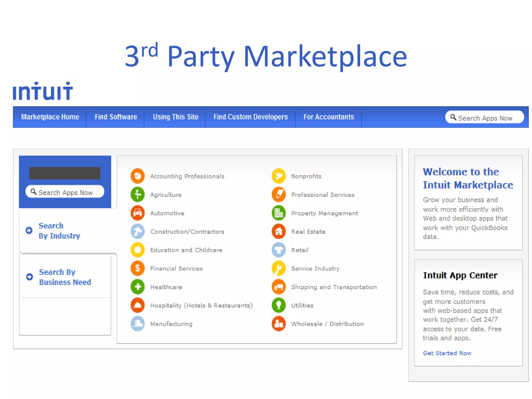The height and width of the screenshot is (399, 532).
Task: Open the Manufacturing category link
Action: 171,324
